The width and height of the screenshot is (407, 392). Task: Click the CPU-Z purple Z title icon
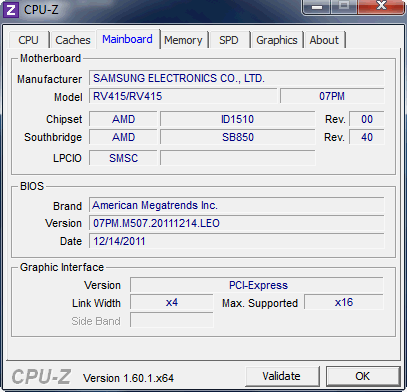[11, 10]
